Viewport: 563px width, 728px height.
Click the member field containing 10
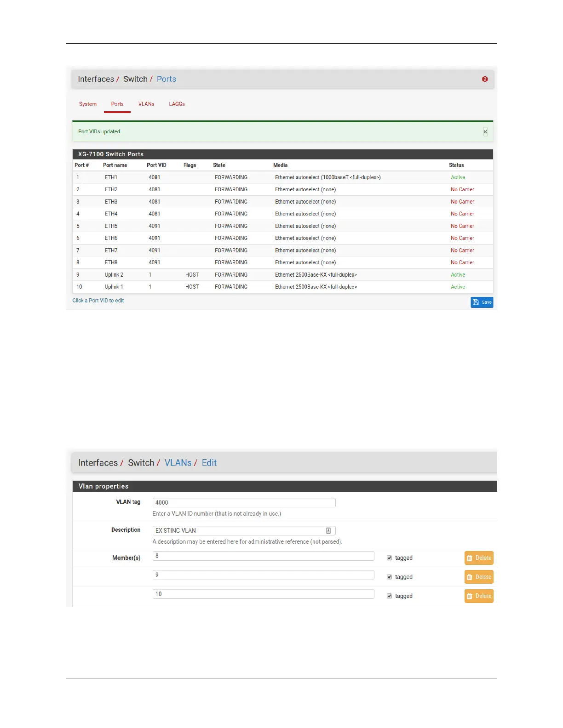pos(264,594)
